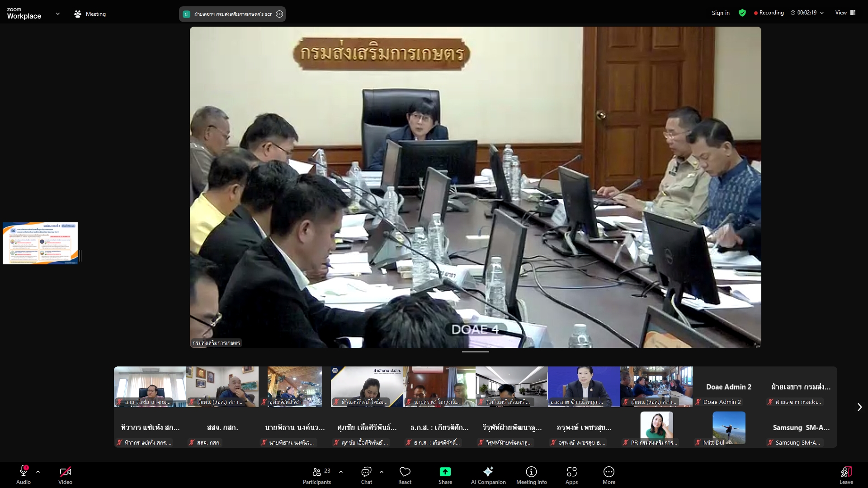Click the green encryption shield icon

click(x=742, y=13)
